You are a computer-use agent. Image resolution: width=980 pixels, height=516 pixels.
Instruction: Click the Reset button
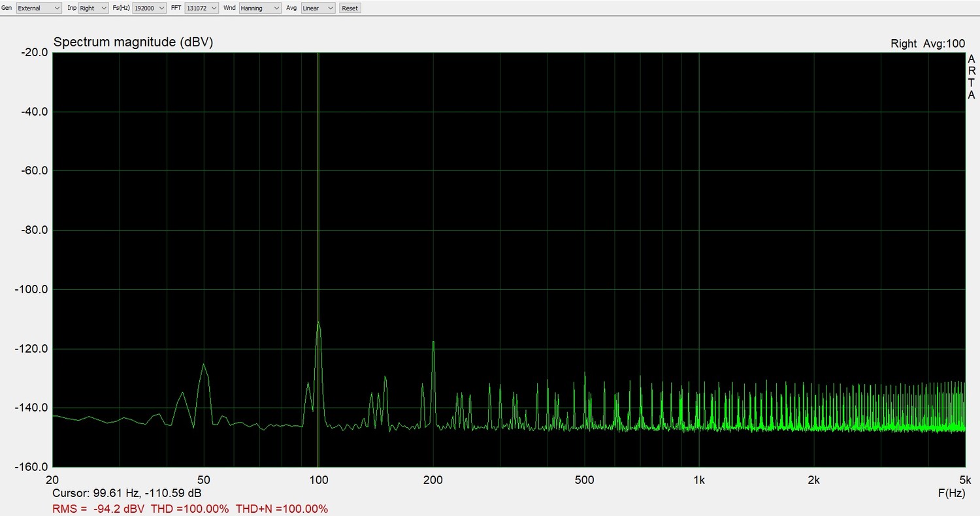(350, 8)
